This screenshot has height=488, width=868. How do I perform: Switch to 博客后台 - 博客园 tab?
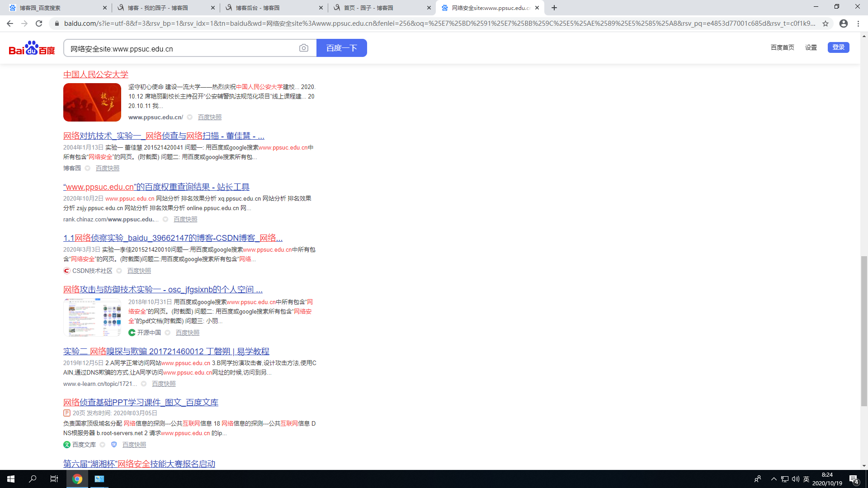[x=258, y=8]
